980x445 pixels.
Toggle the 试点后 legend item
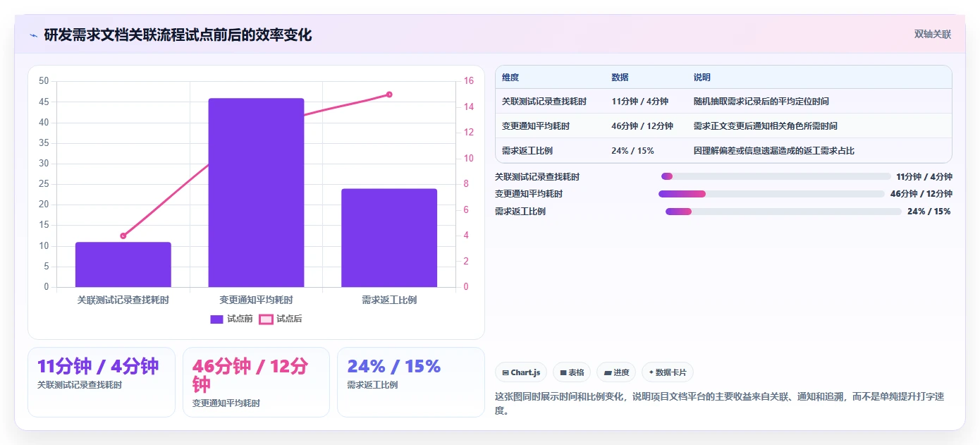pyautogui.click(x=281, y=319)
